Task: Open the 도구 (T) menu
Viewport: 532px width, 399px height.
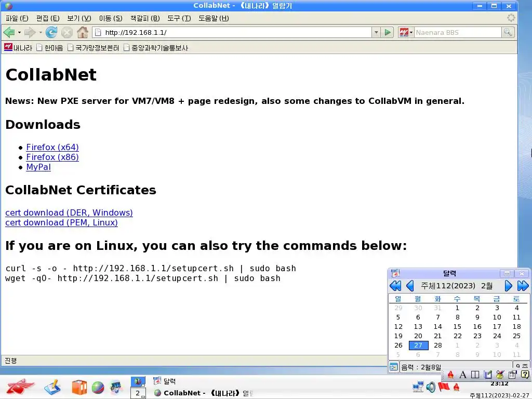Action: tap(179, 18)
